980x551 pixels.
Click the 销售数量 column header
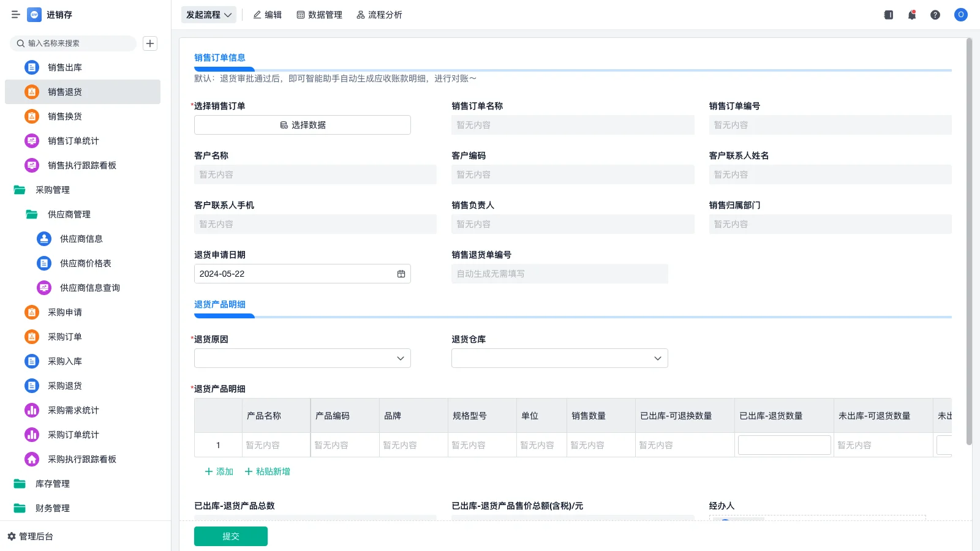(x=601, y=416)
